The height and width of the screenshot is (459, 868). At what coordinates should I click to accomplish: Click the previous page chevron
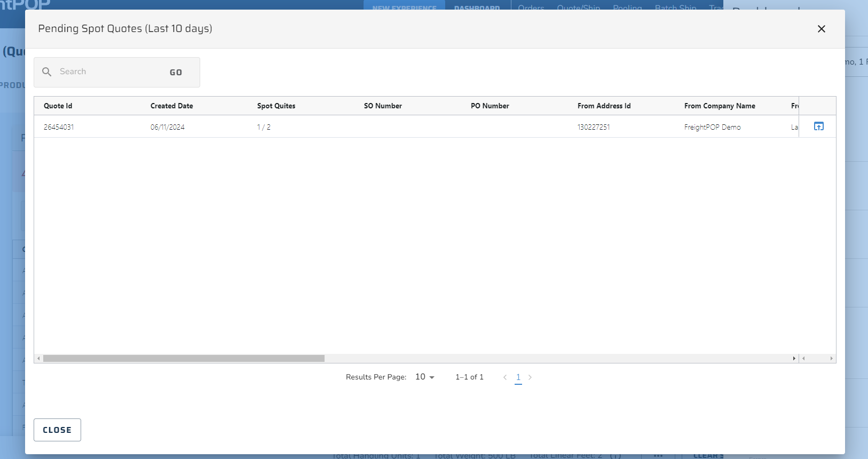[x=505, y=377]
